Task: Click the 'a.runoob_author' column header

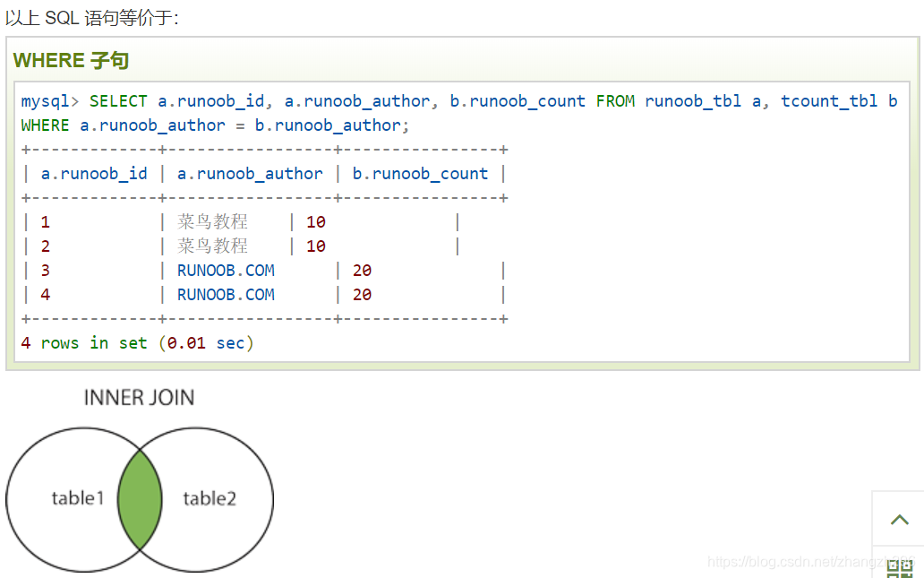Action: click(x=250, y=174)
